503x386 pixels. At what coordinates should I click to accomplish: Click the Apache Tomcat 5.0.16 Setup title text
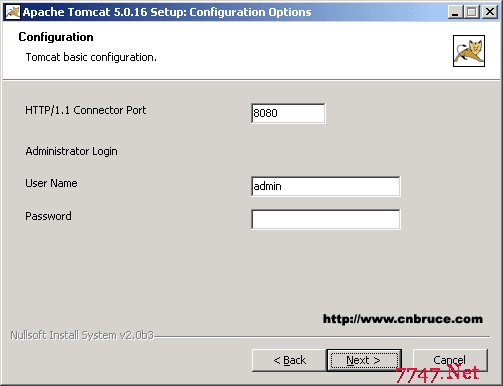[167, 12]
